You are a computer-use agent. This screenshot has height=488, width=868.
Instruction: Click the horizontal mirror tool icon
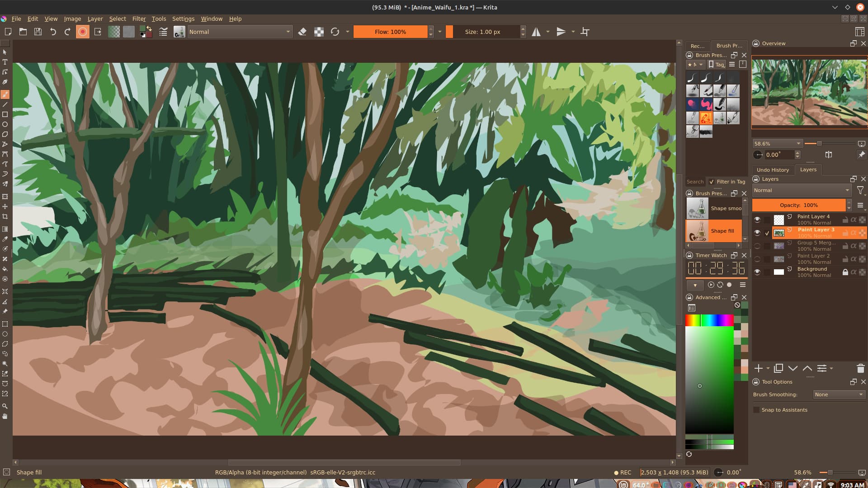[536, 32]
